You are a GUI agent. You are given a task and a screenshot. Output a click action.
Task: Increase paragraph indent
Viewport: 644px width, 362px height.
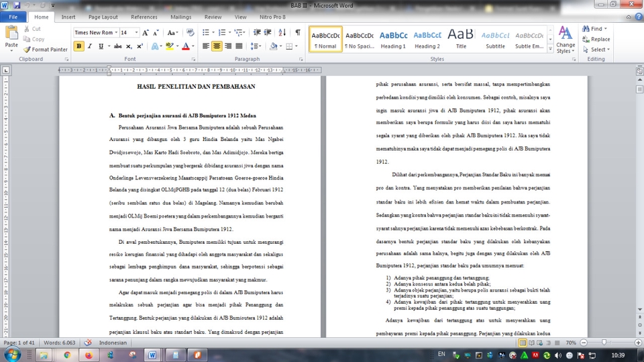[x=268, y=32]
